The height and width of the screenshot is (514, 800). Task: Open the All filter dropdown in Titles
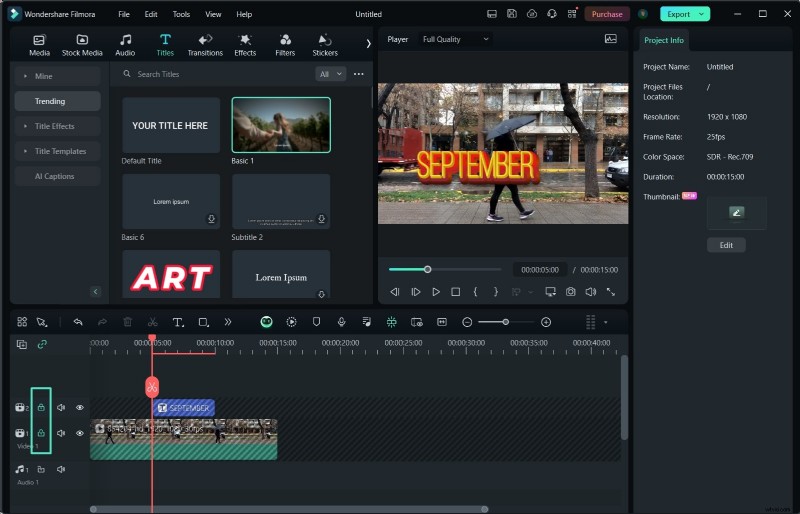click(330, 74)
